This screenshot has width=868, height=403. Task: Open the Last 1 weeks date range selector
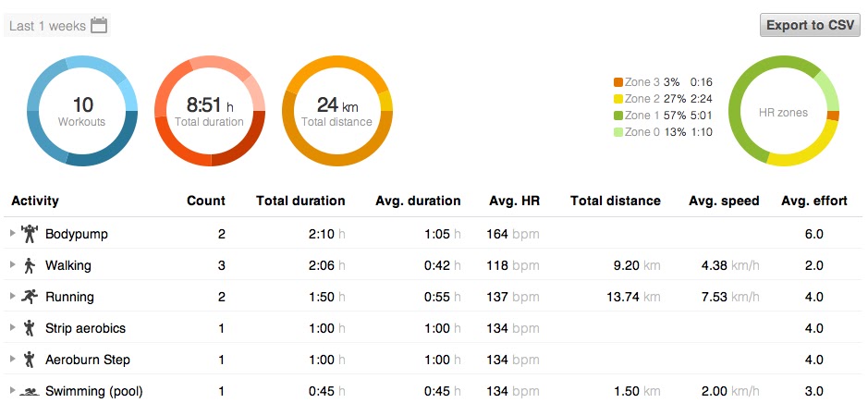(x=48, y=26)
